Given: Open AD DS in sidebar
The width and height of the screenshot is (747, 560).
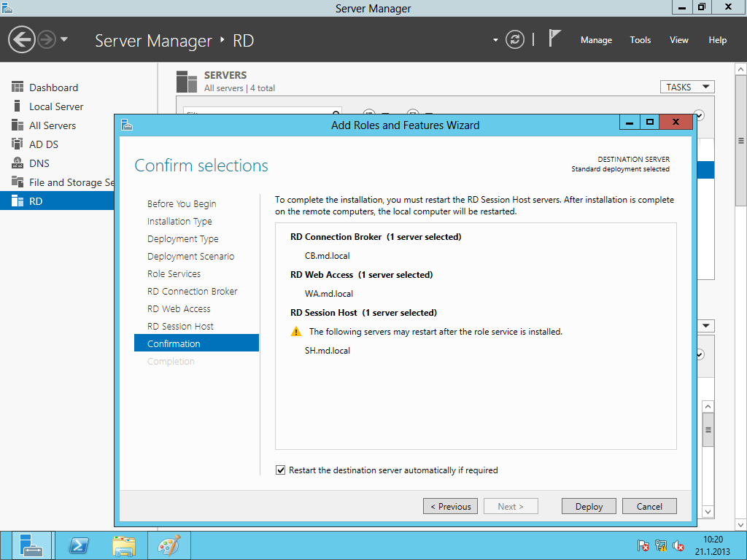Looking at the screenshot, I should 44,144.
